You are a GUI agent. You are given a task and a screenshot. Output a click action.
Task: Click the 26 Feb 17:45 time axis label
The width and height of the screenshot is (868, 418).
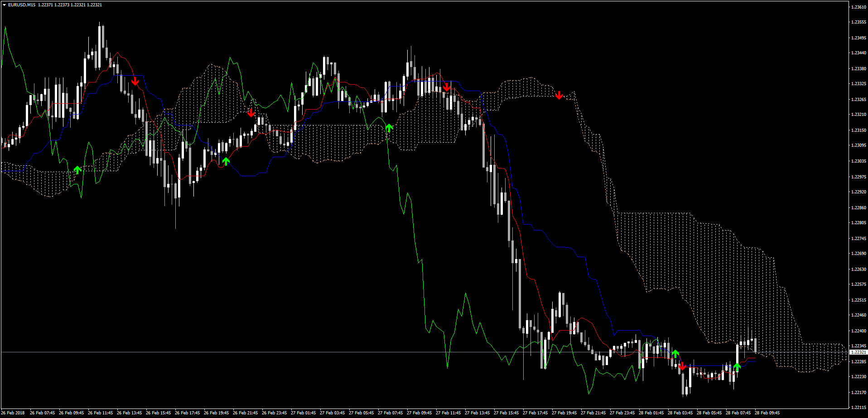pyautogui.click(x=187, y=413)
